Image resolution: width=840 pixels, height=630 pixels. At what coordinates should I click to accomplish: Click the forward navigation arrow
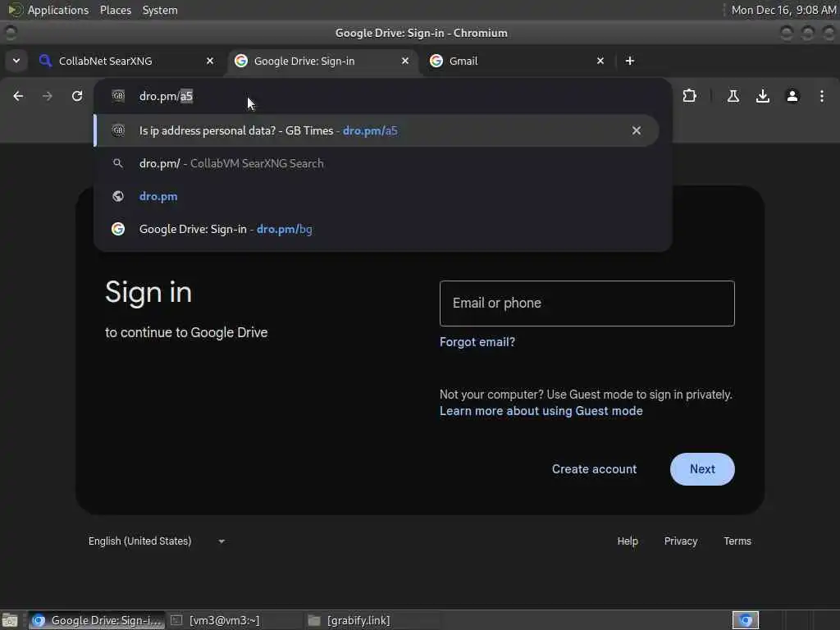coord(47,96)
